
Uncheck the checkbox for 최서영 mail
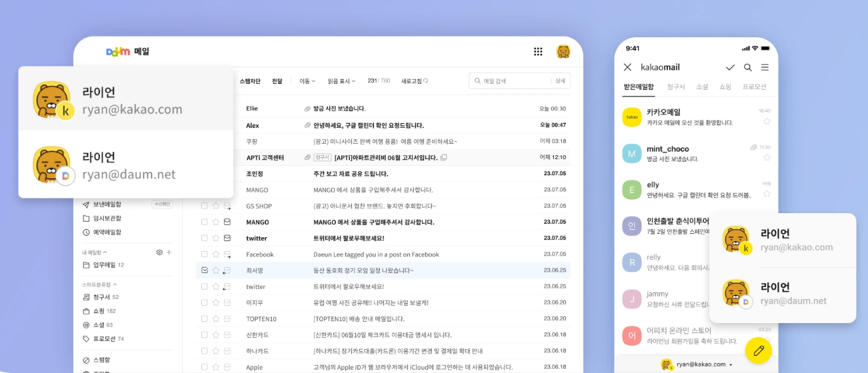(205, 270)
